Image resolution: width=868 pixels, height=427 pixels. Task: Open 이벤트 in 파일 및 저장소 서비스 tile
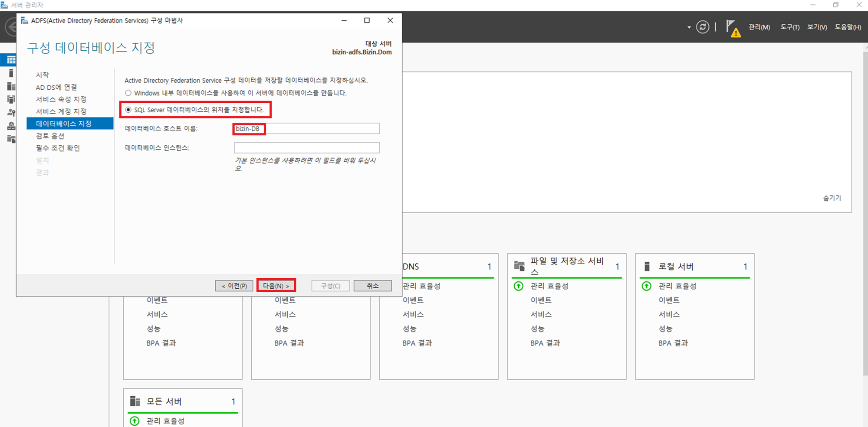[541, 300]
